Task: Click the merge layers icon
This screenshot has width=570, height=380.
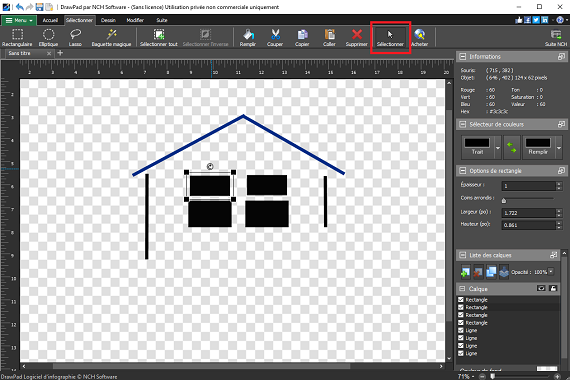Action: [x=504, y=272]
